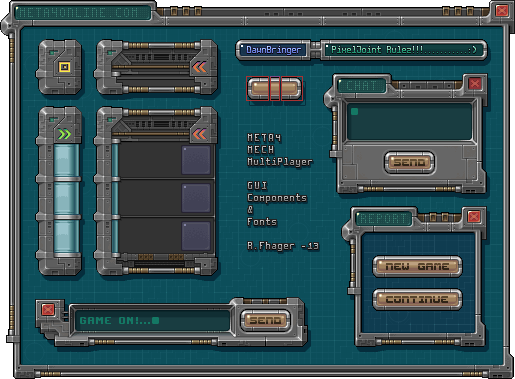Collapse the small panel with orange chevrons

[x=199, y=67]
